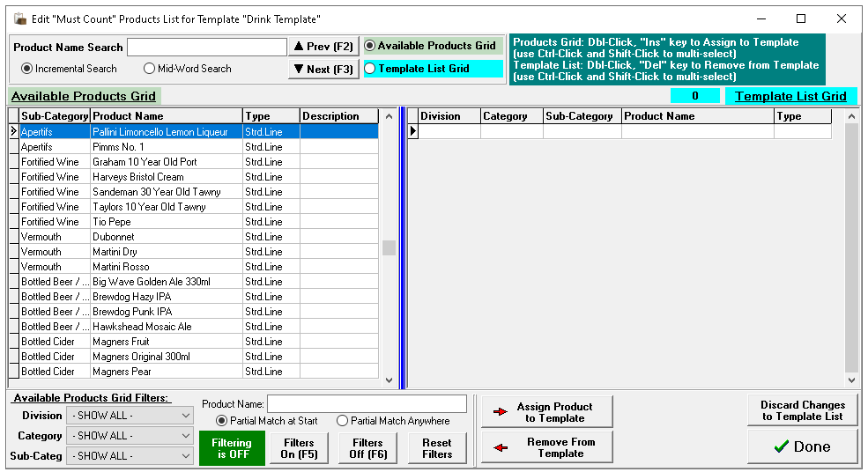Viewport: 868px width, 472px height.
Task: Choose Template List Grid radio button
Action: (370, 69)
